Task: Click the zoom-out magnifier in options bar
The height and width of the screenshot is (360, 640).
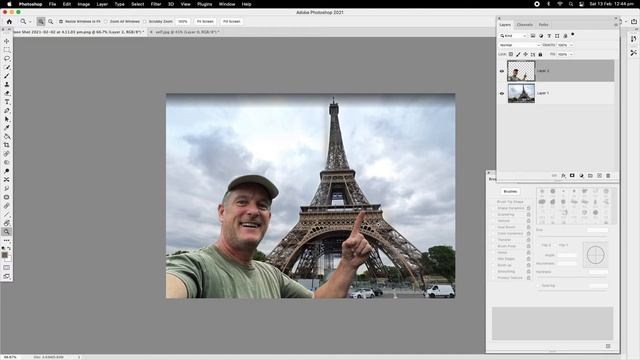Action: click(51, 21)
